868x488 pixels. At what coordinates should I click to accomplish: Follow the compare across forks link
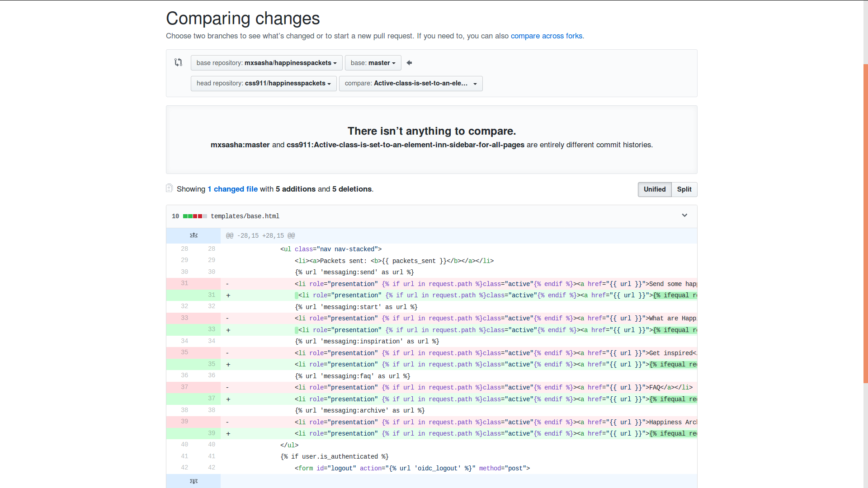coord(546,36)
